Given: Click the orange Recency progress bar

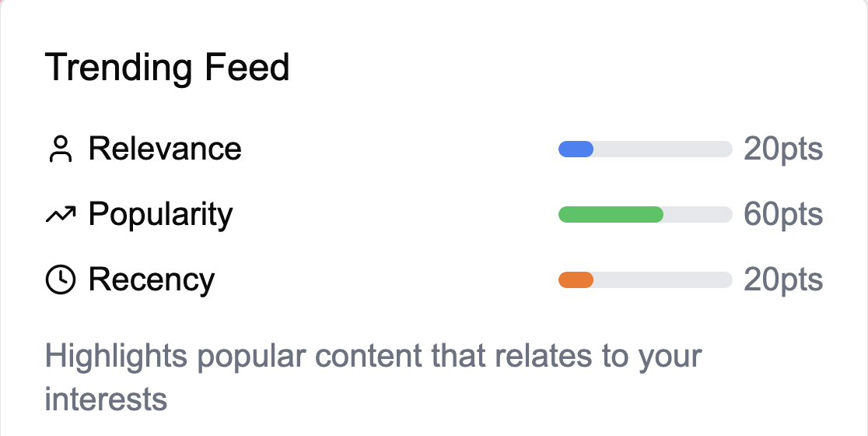Looking at the screenshot, I should pos(576,280).
